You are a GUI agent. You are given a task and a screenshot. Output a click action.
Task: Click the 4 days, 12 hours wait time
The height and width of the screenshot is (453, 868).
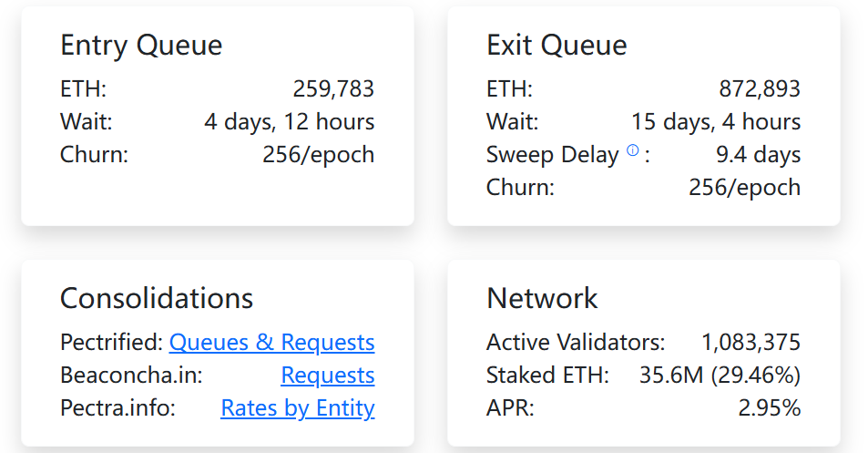tap(289, 122)
